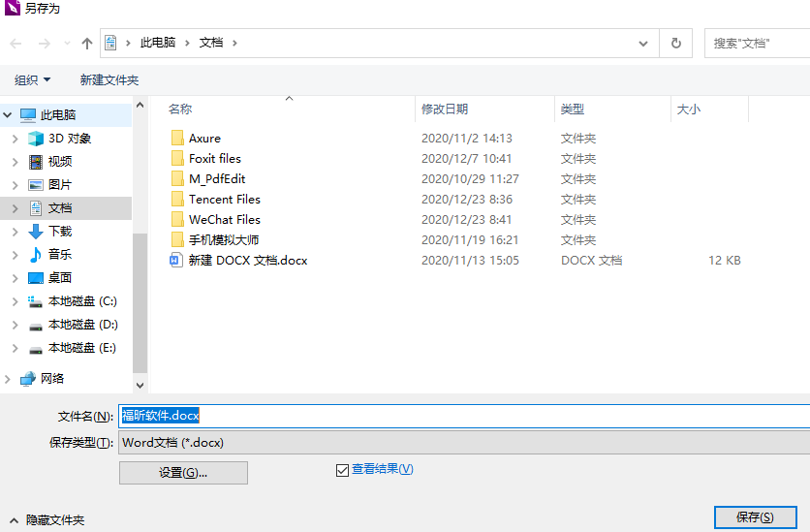
Task: Expand the 本地磁盘 (C:) tree node
Action: pyautogui.click(x=16, y=301)
